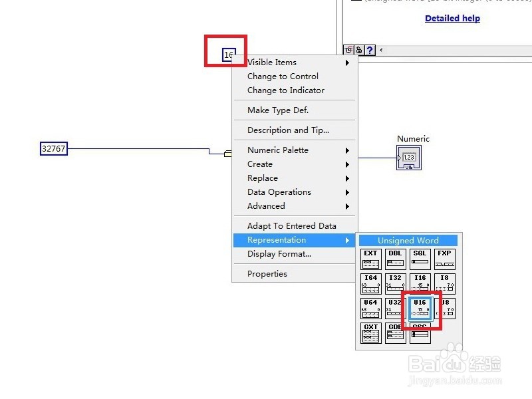Click the Context Help question mark button

coord(370,51)
